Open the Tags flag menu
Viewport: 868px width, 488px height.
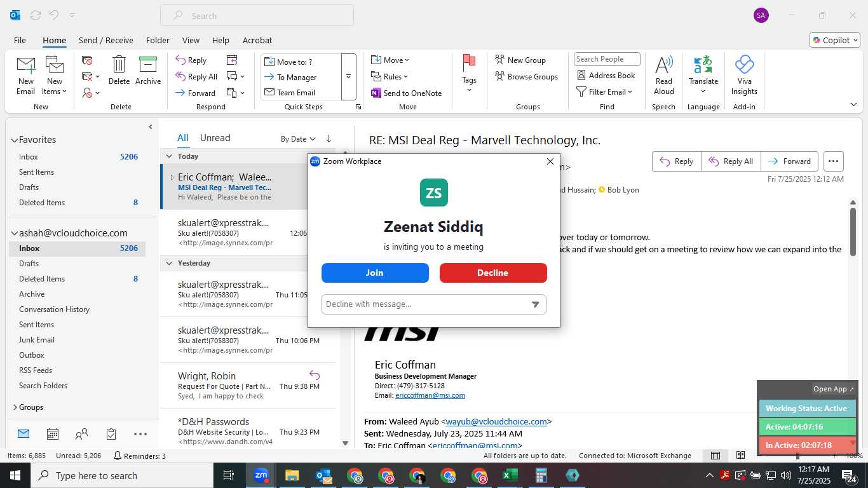(469, 74)
